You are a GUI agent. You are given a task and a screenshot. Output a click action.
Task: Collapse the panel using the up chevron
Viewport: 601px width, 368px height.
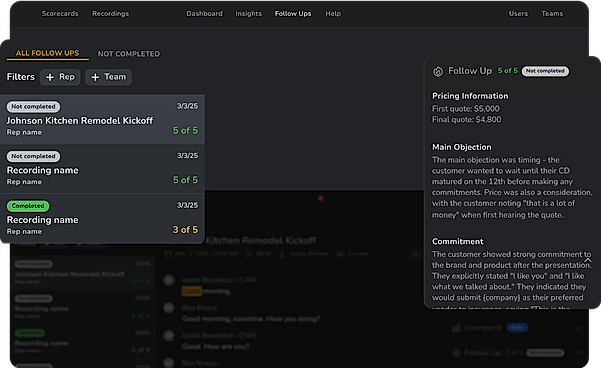click(x=588, y=260)
